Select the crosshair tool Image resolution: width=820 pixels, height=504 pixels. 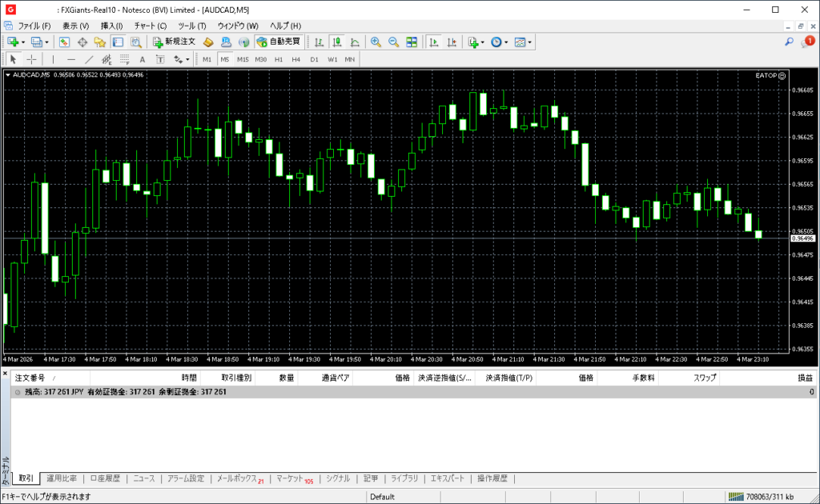click(x=32, y=59)
